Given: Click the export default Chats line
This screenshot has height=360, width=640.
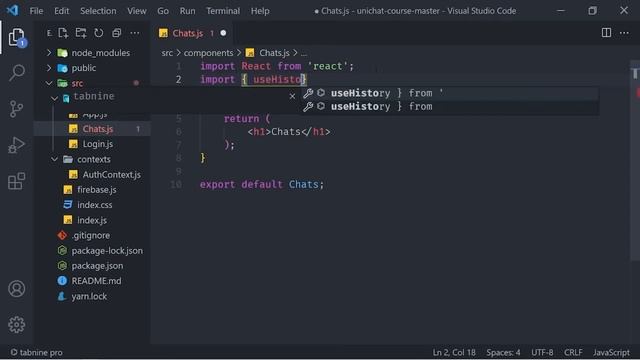Looking at the screenshot, I should coord(262,184).
